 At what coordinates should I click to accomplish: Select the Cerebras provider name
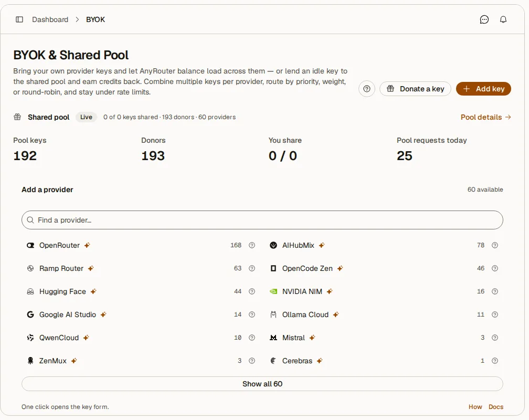297,361
